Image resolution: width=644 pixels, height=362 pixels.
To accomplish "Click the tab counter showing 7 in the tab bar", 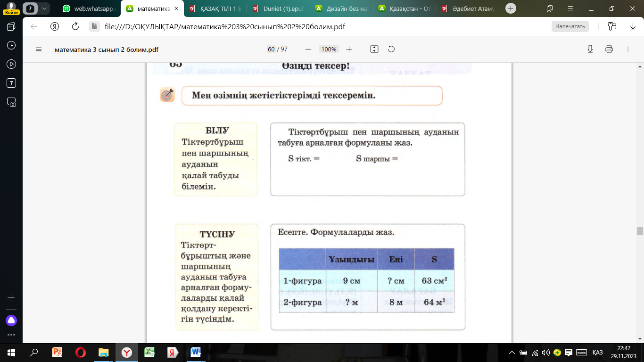I will [x=31, y=8].
